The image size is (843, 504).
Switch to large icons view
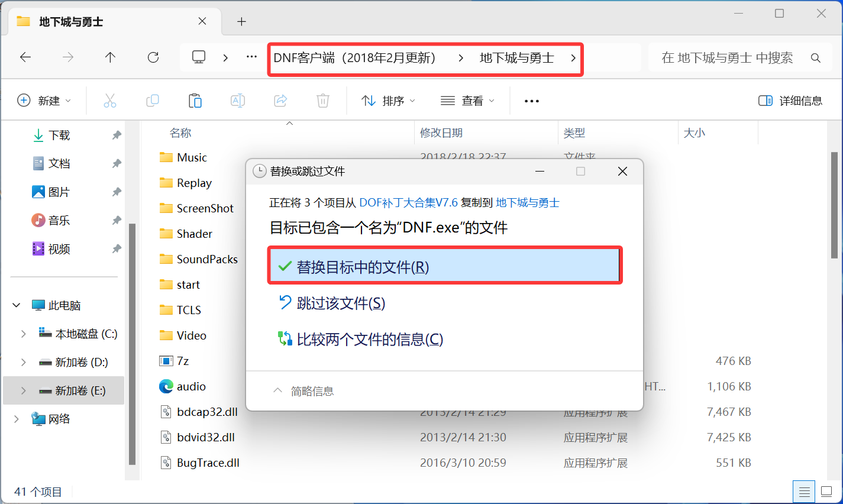pyautogui.click(x=826, y=492)
